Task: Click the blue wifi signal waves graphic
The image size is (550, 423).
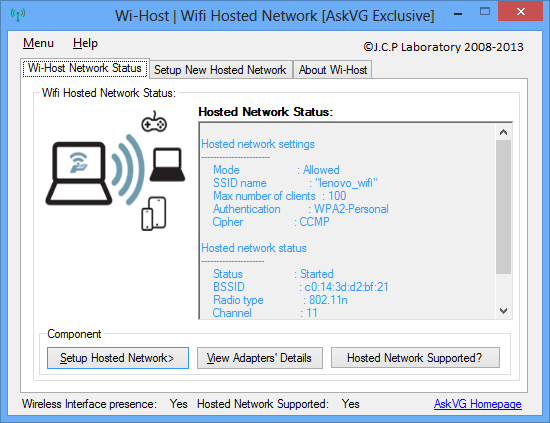Action: (128, 169)
